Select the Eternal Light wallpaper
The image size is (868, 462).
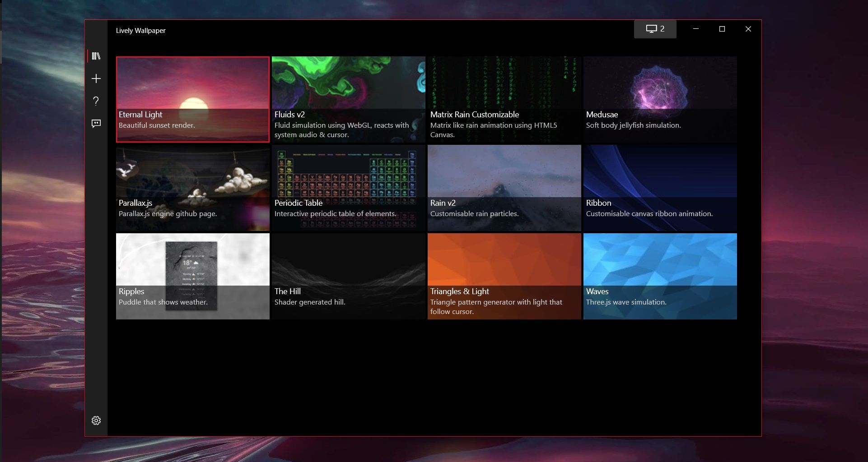coord(193,99)
